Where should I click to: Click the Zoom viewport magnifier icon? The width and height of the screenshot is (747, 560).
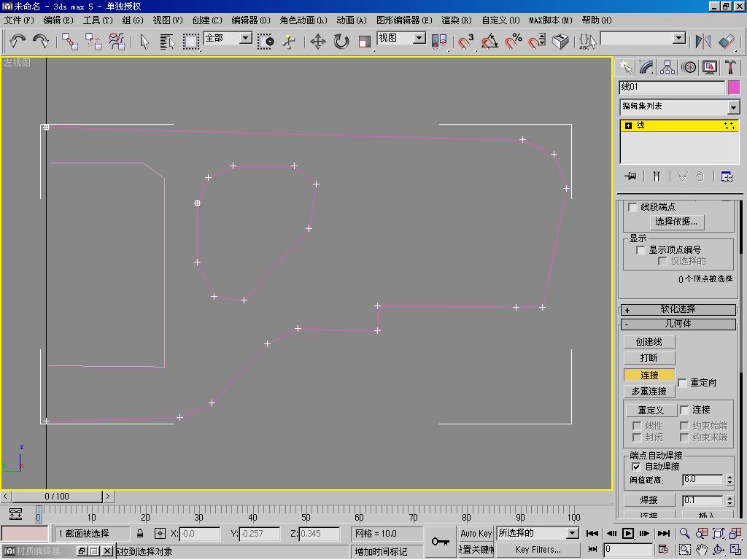(684, 533)
